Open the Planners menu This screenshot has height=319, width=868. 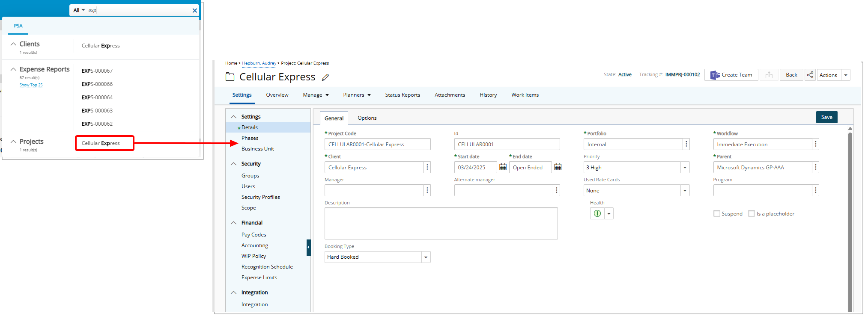357,95
